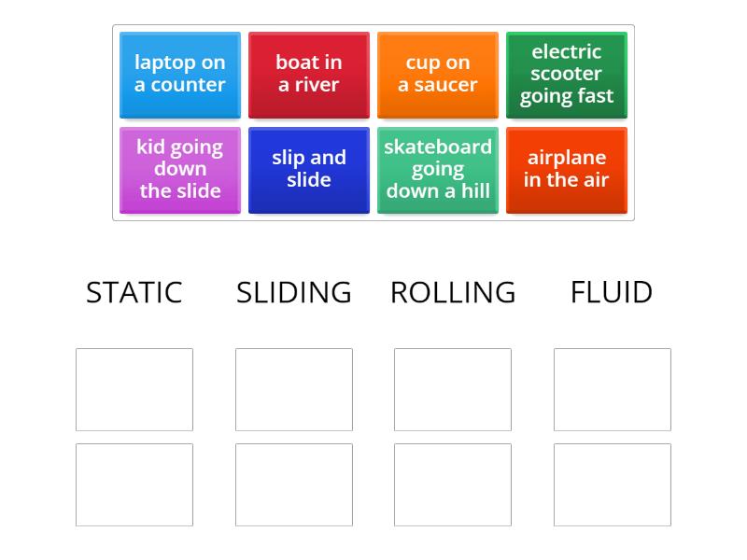Viewport: 747px width, 560px height.
Task: Select the 'skateboard going down a hill' card
Action: 437,169
